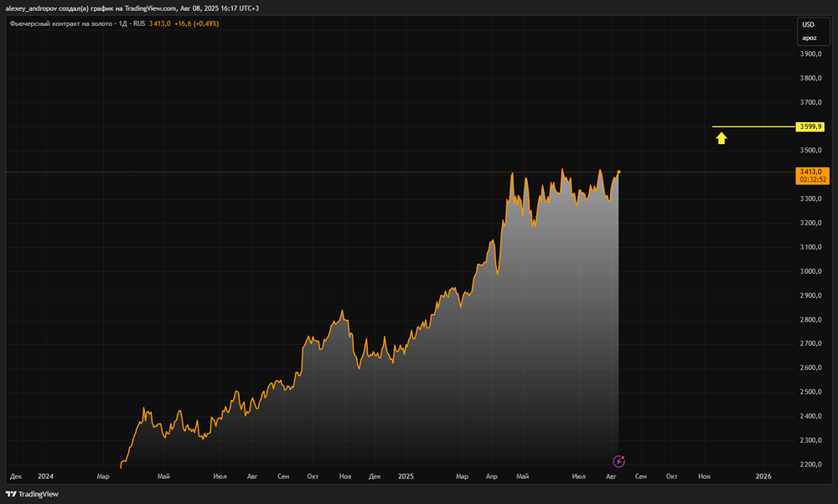The image size is (838, 504).
Task: Click the yellow 3599,9 price label
Action: [810, 126]
